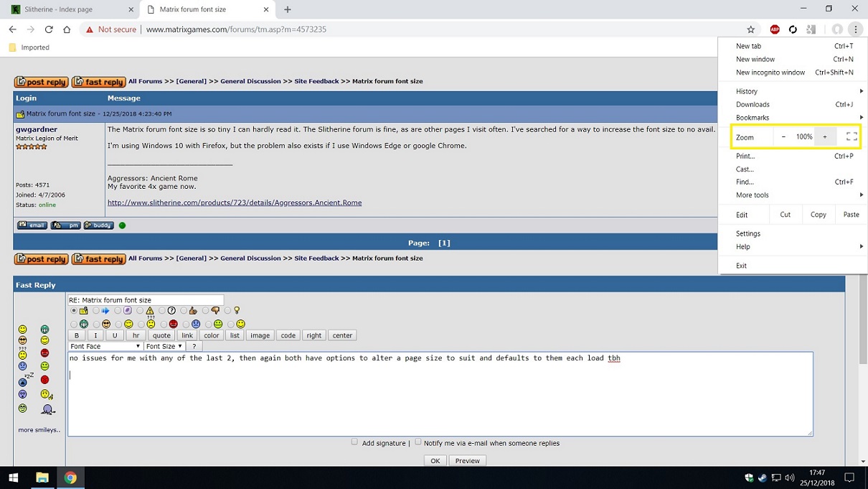
Task: Choose Find... in the Chrome menu
Action: (x=793, y=182)
